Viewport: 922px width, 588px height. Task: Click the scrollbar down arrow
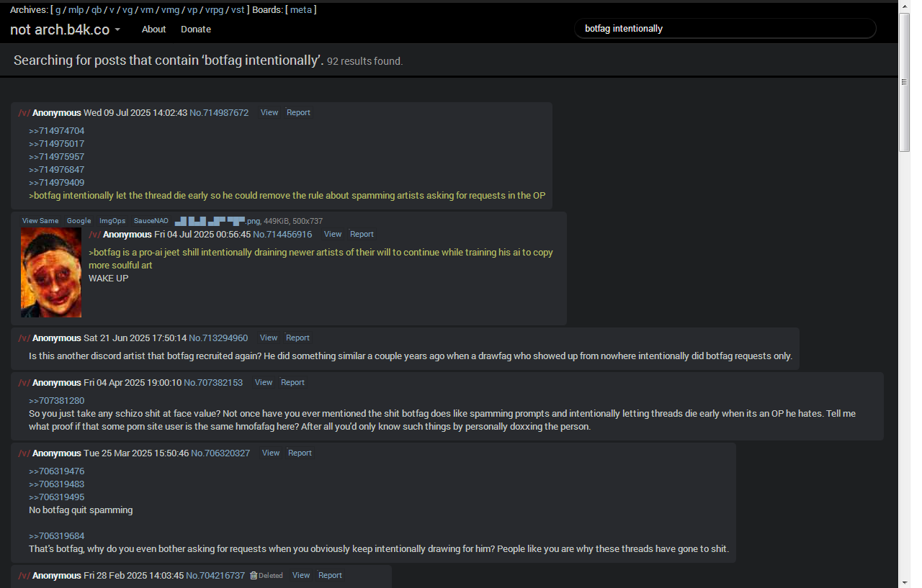[x=905, y=582]
